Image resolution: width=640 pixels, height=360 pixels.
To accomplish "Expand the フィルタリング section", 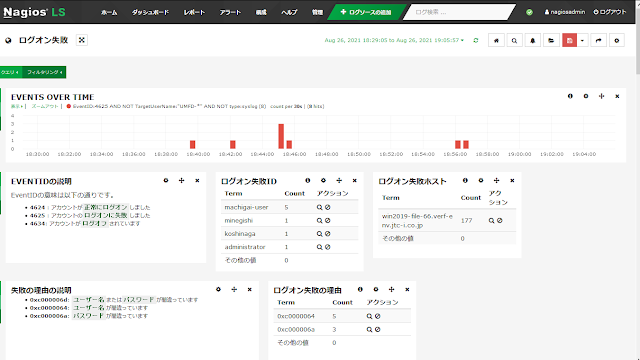I will pyautogui.click(x=44, y=72).
